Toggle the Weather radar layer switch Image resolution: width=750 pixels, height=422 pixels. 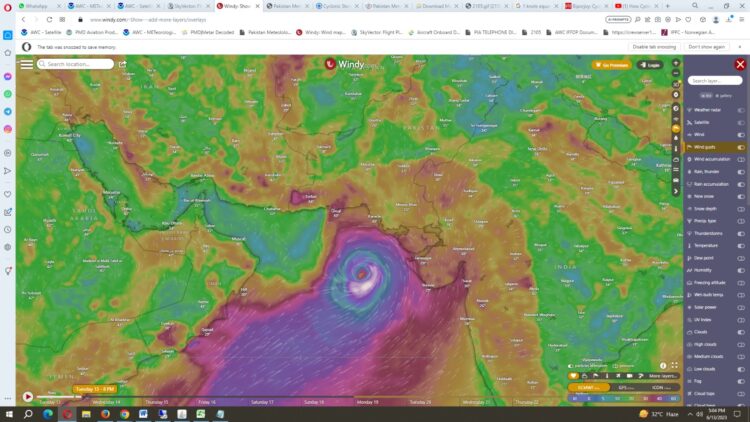(741, 110)
